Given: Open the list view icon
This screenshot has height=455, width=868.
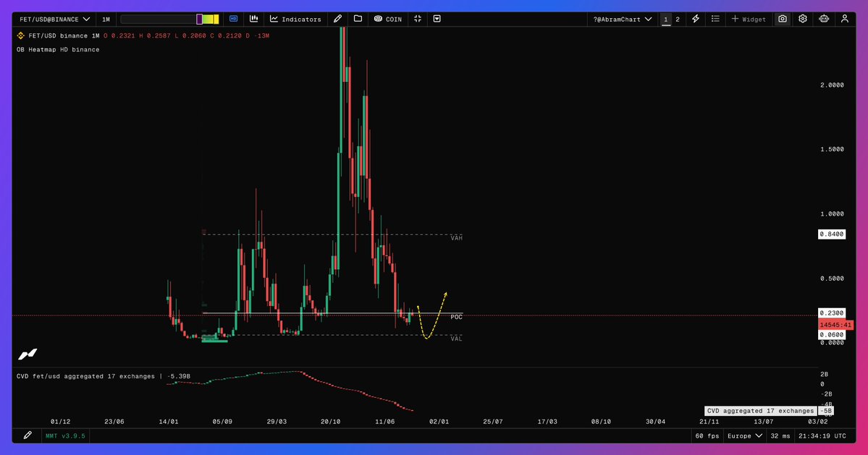Looking at the screenshot, I should [715, 19].
